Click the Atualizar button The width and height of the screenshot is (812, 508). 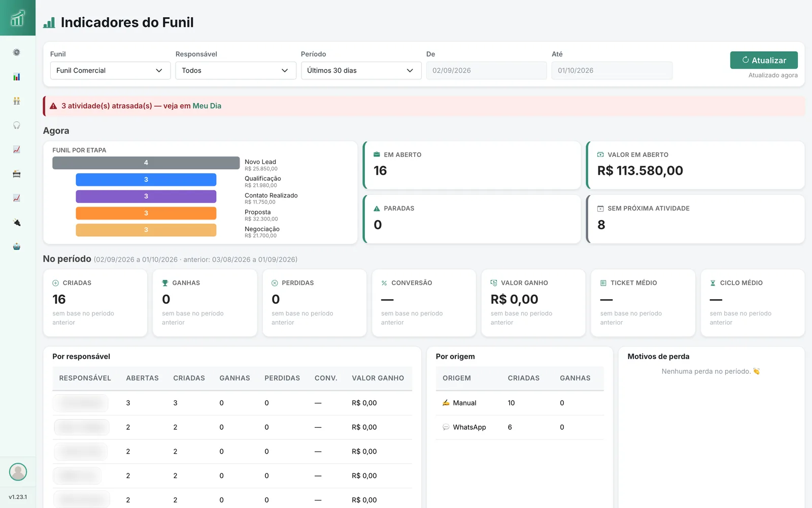tap(764, 60)
